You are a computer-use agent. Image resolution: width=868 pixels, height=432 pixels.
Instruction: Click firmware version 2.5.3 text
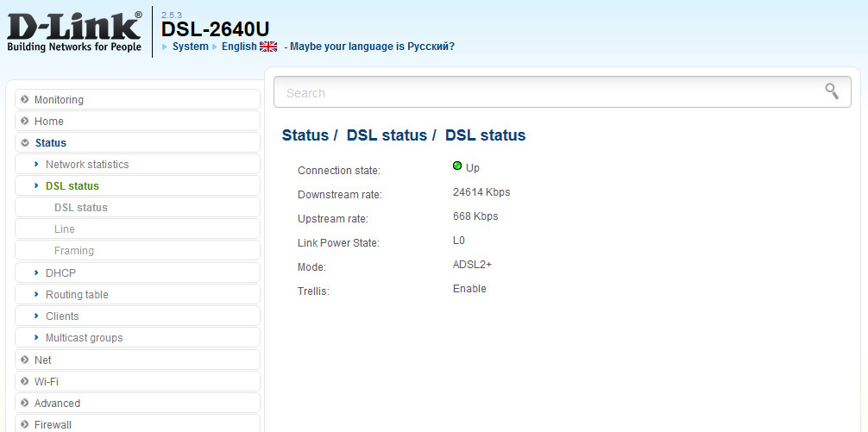(x=172, y=15)
